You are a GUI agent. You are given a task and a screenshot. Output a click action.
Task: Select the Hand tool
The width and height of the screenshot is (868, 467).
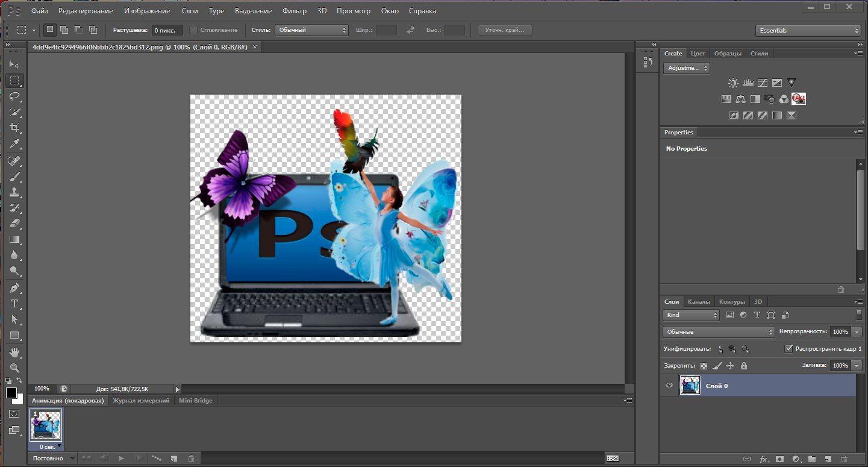[x=14, y=352]
